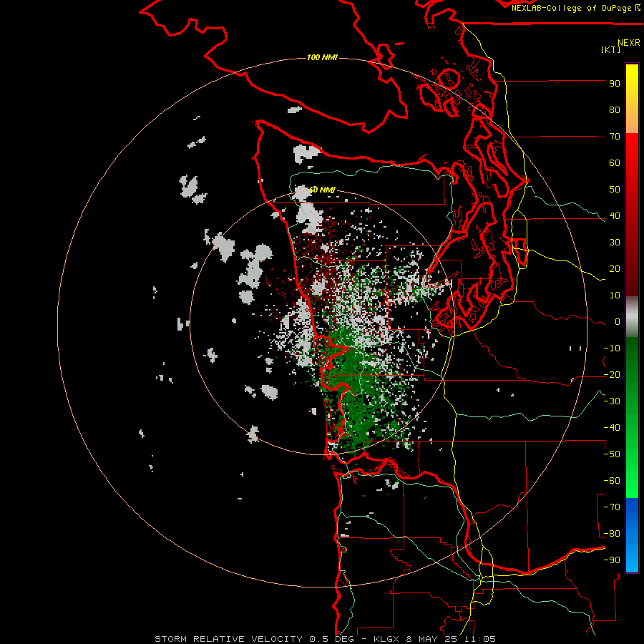Click the -20 value on the velocity scale
This screenshot has height=644, width=644.
(x=612, y=374)
